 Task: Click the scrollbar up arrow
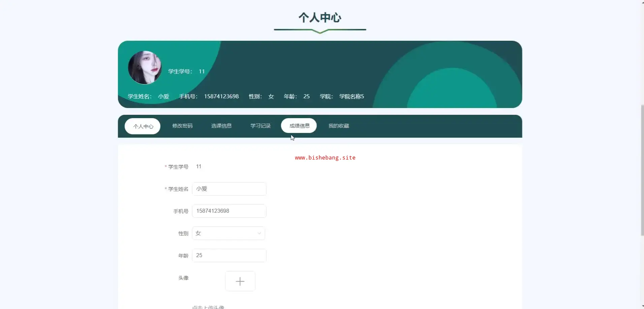coord(642,2)
